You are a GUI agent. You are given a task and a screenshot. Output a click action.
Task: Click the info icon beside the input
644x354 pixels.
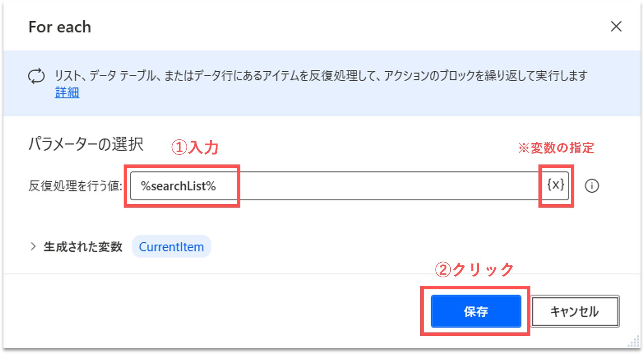coord(592,186)
